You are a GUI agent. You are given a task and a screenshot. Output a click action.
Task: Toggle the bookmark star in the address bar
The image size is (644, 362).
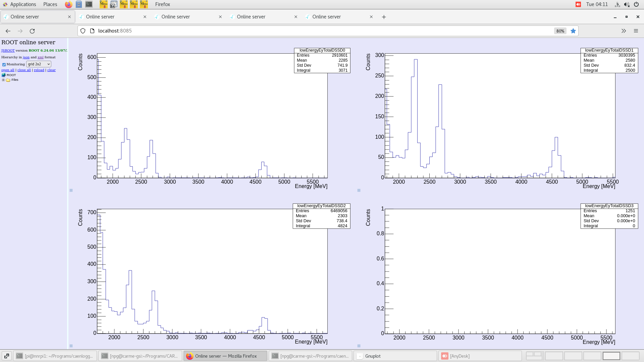click(x=573, y=31)
